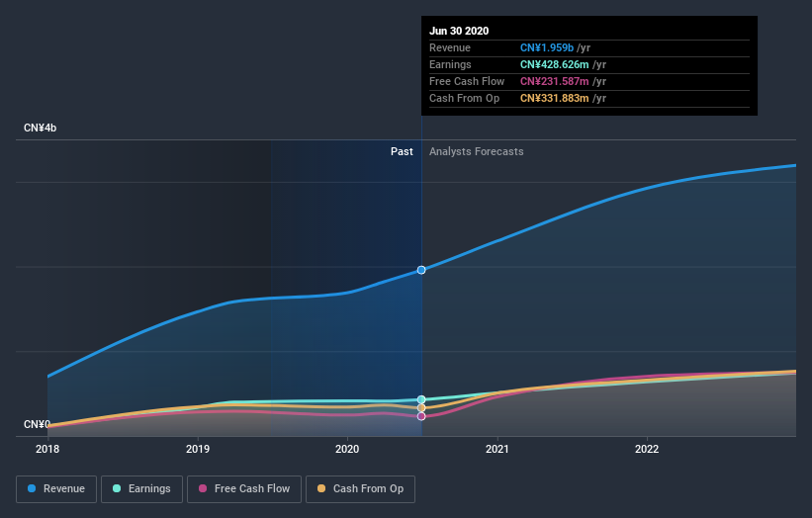Click the CN¥428.626m earnings value in tooltip

coord(555,64)
